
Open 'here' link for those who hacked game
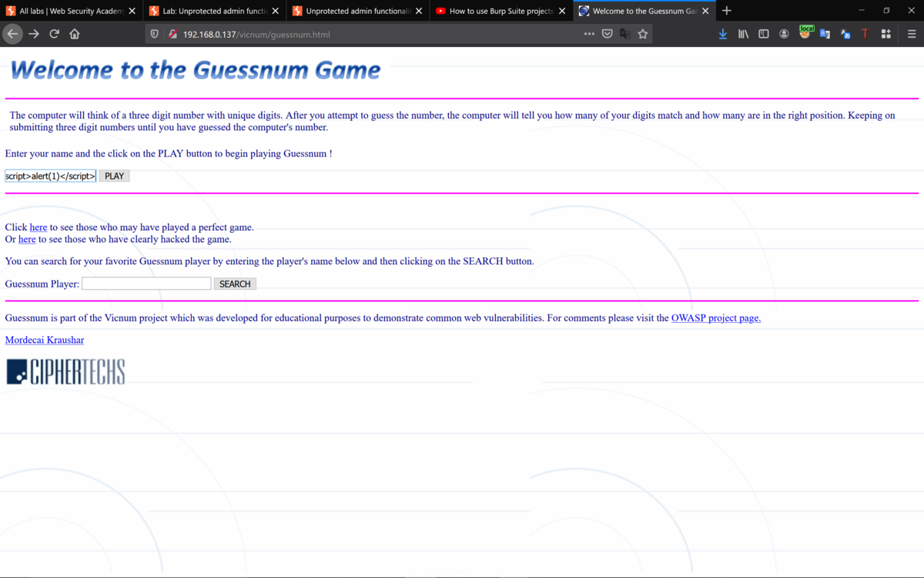pos(27,240)
